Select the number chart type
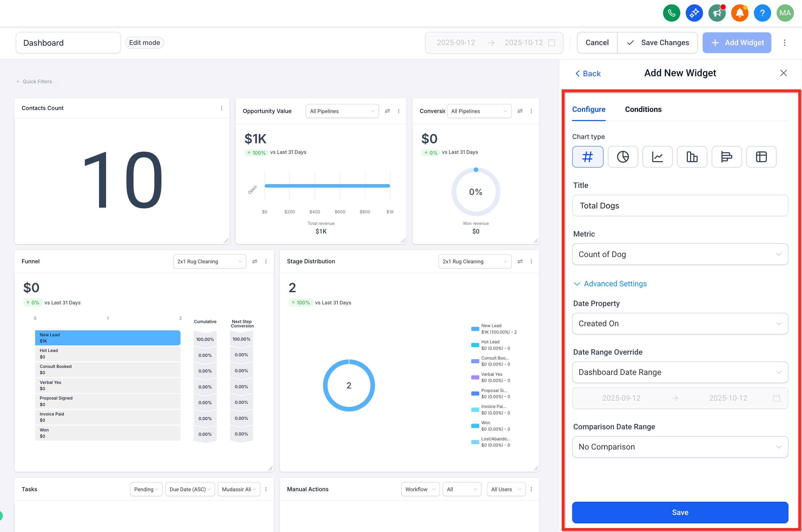The height and width of the screenshot is (532, 802). 588,157
